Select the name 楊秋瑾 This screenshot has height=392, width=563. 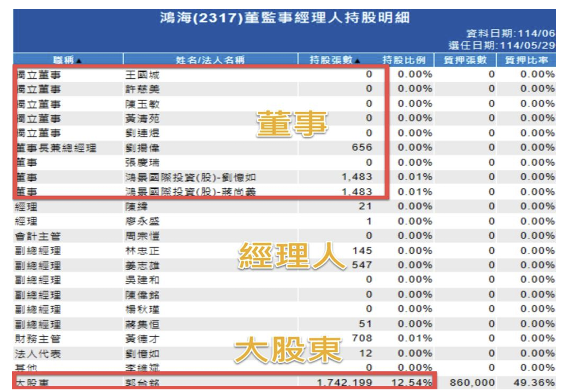click(142, 309)
